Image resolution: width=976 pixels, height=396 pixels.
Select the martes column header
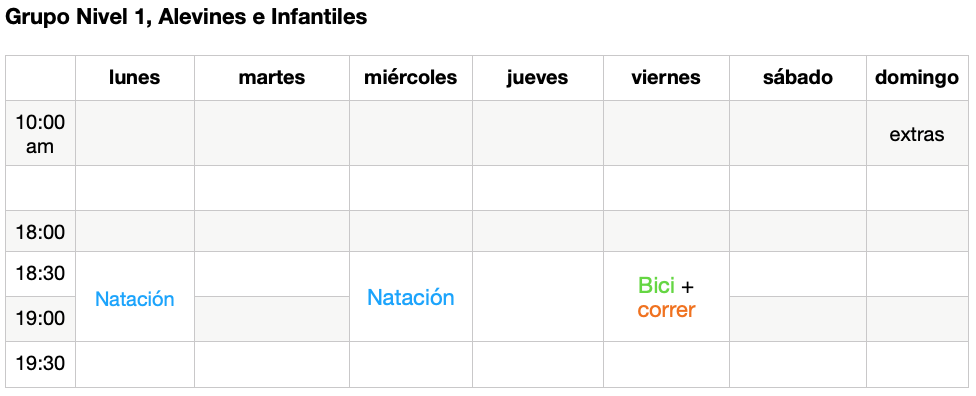(272, 77)
